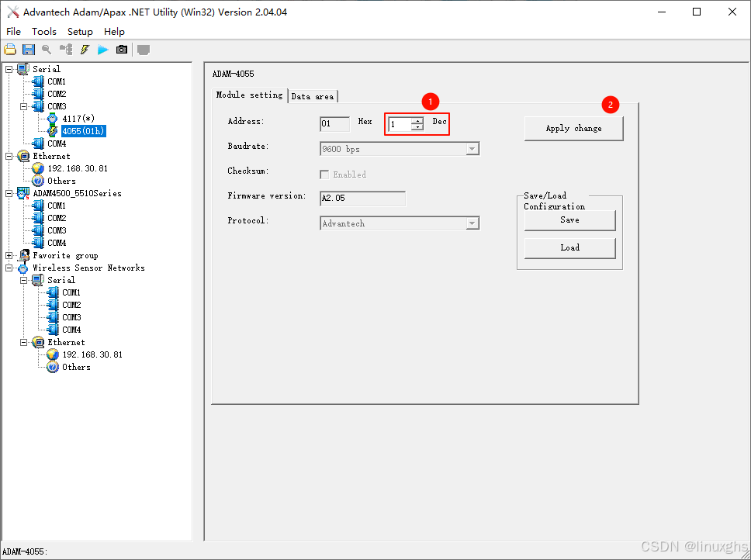
Task: Collapse the ADAM4500_5510Series tree node
Action: click(x=9, y=193)
